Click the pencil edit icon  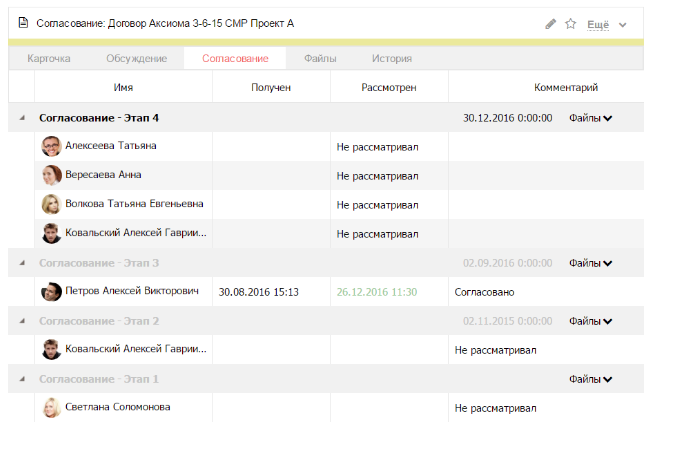coord(550,24)
